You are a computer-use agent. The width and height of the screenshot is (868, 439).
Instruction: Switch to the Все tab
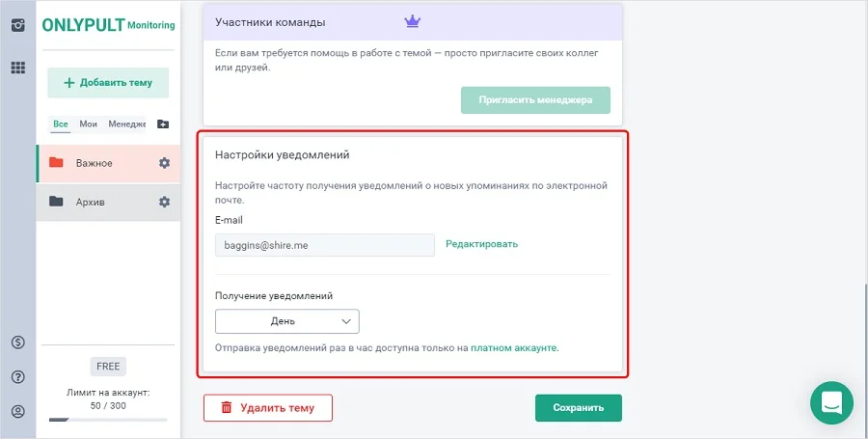pyautogui.click(x=61, y=123)
